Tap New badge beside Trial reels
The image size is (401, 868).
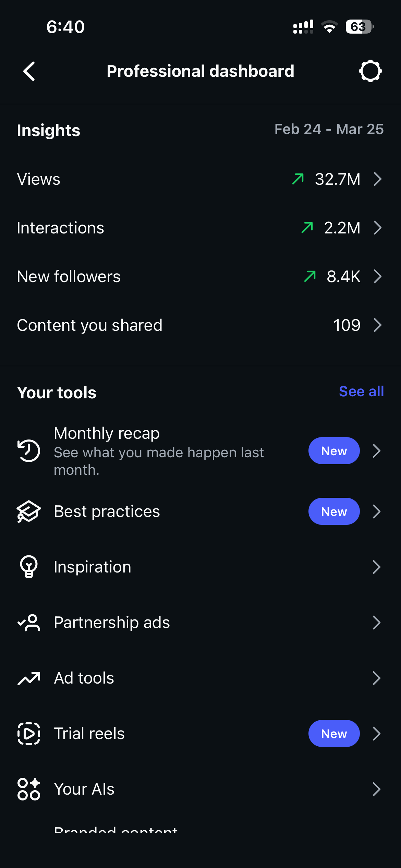(x=334, y=734)
